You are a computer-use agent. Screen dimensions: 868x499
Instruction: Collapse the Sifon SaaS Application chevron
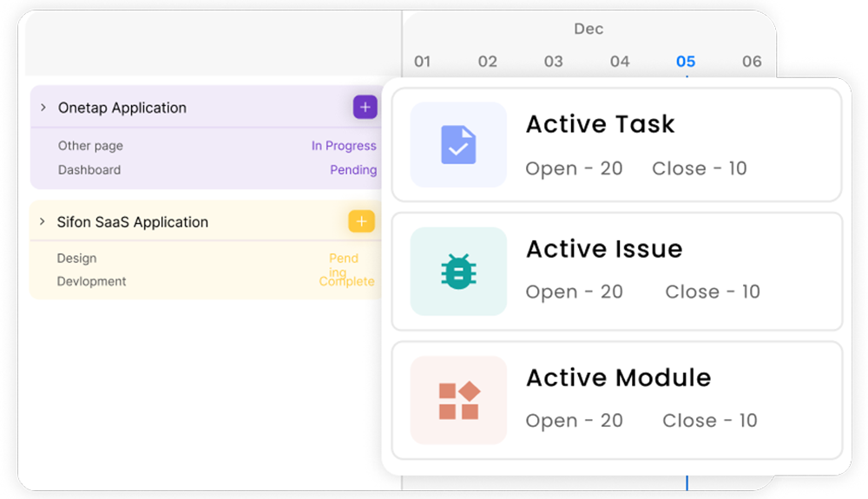coord(42,221)
